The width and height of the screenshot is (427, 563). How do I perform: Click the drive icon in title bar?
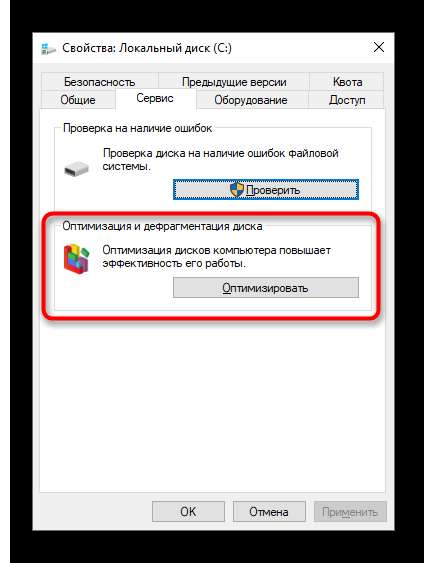(x=48, y=49)
